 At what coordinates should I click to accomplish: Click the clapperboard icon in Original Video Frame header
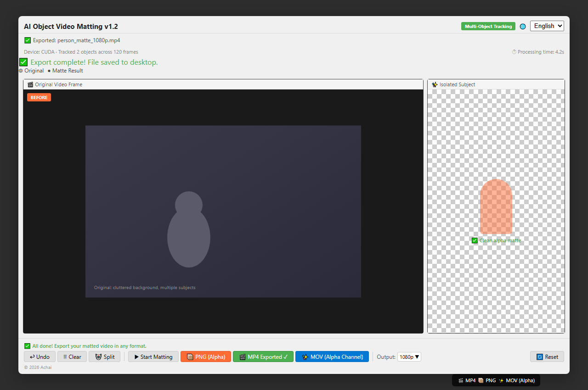click(30, 84)
